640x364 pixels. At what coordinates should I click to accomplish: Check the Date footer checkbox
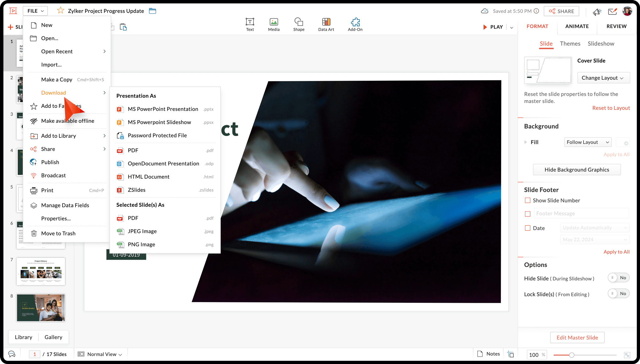(528, 228)
